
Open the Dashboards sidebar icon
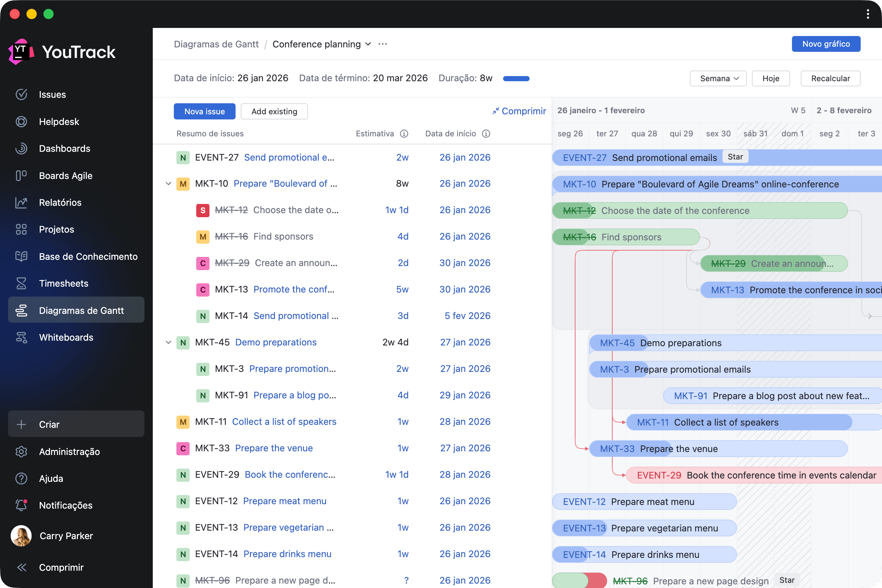pyautogui.click(x=21, y=148)
